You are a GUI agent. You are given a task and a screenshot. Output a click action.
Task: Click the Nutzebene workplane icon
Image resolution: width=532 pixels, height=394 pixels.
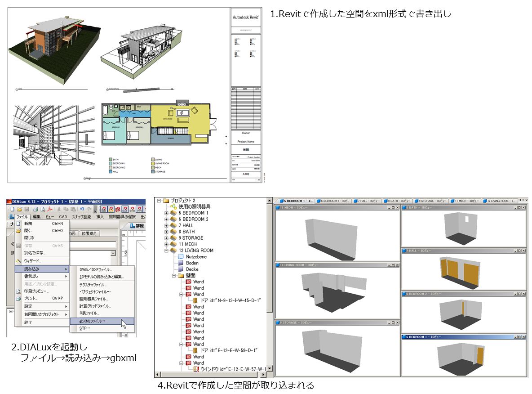coord(181,257)
